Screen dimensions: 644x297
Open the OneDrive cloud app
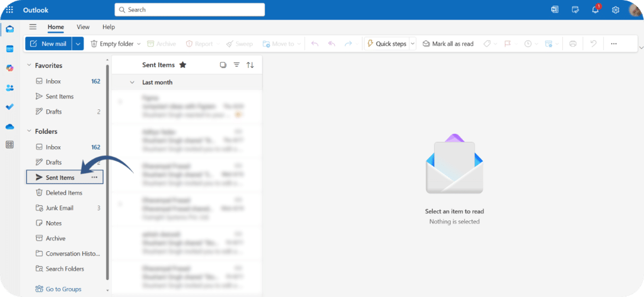coord(10,126)
